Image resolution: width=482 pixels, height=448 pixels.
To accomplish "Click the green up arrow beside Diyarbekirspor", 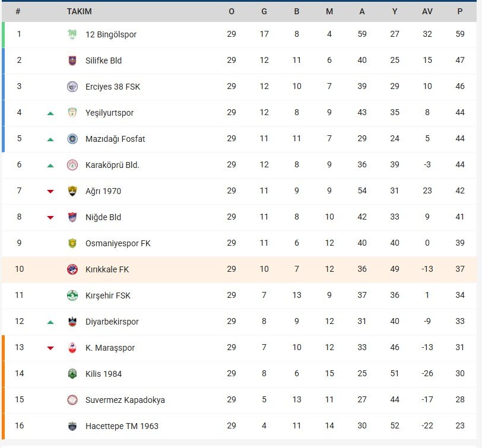I will click(x=50, y=322).
